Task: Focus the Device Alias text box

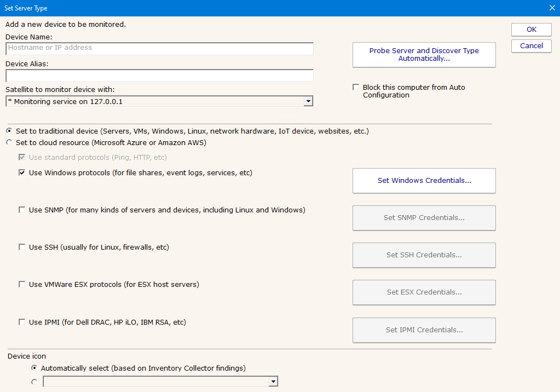Action: click(159, 76)
